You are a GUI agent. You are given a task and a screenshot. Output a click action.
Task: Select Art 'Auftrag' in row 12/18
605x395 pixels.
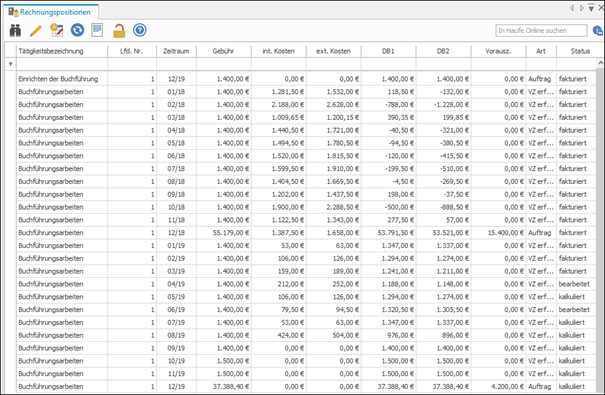[x=541, y=233]
